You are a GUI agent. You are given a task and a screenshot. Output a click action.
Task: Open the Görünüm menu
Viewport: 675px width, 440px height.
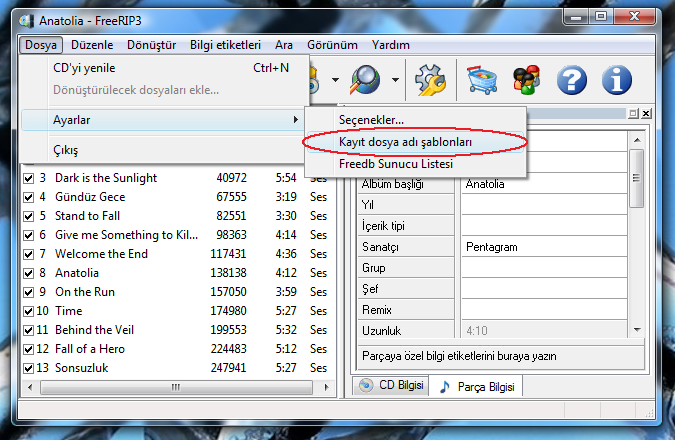[x=332, y=45]
